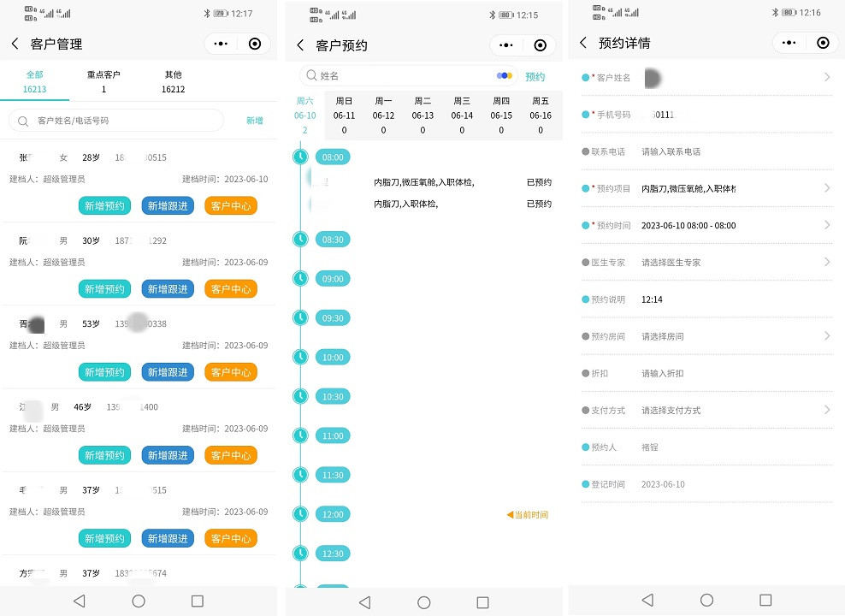
Task: Expand the 预约项目 row chevron
Action: (827, 188)
